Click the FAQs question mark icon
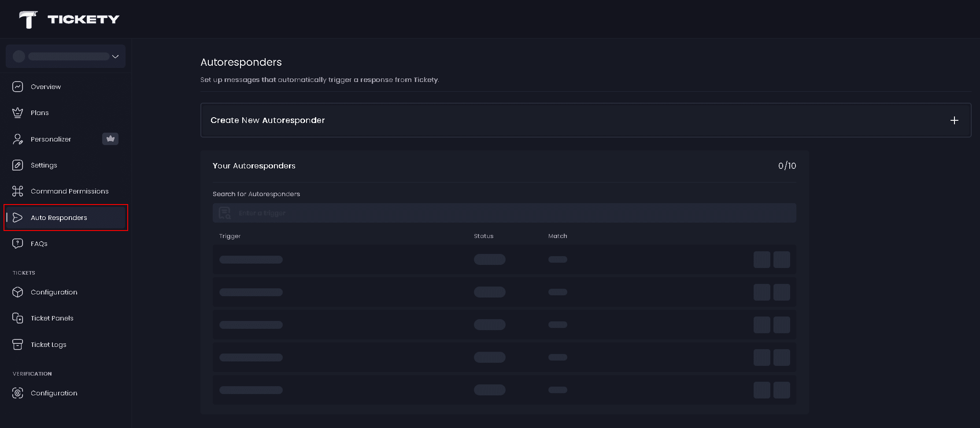This screenshot has height=428, width=980. click(x=18, y=244)
